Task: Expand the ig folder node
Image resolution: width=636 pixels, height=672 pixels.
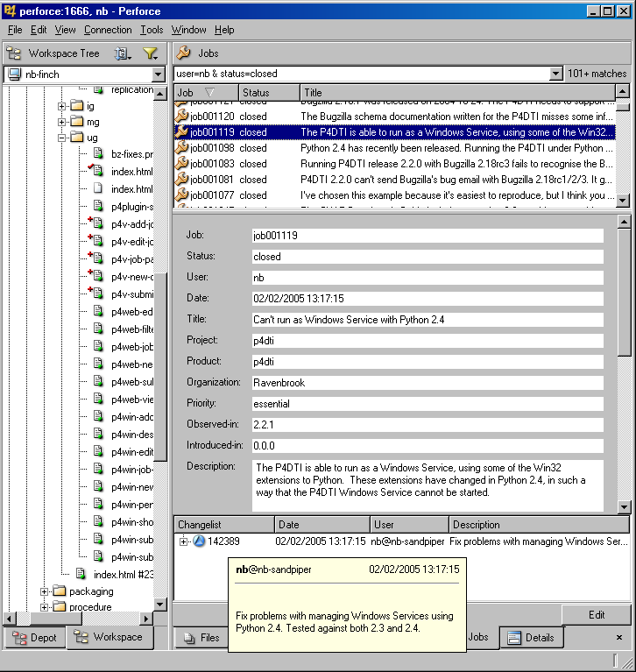Action: point(62,106)
